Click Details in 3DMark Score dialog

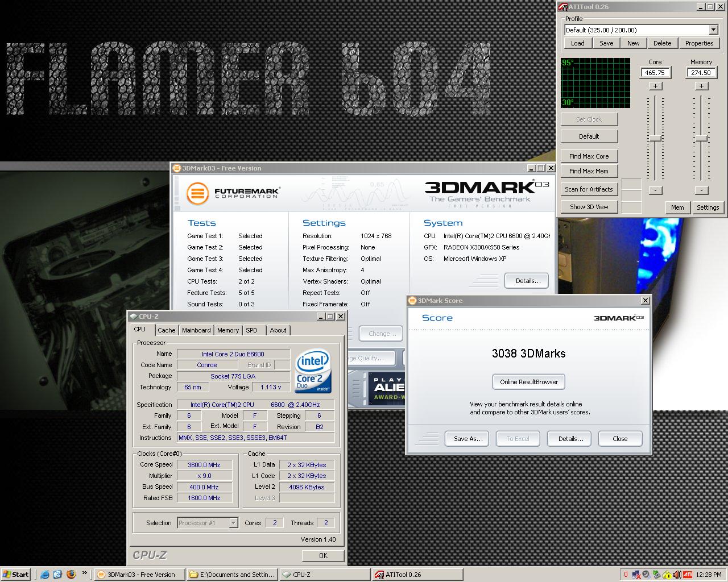tap(570, 439)
